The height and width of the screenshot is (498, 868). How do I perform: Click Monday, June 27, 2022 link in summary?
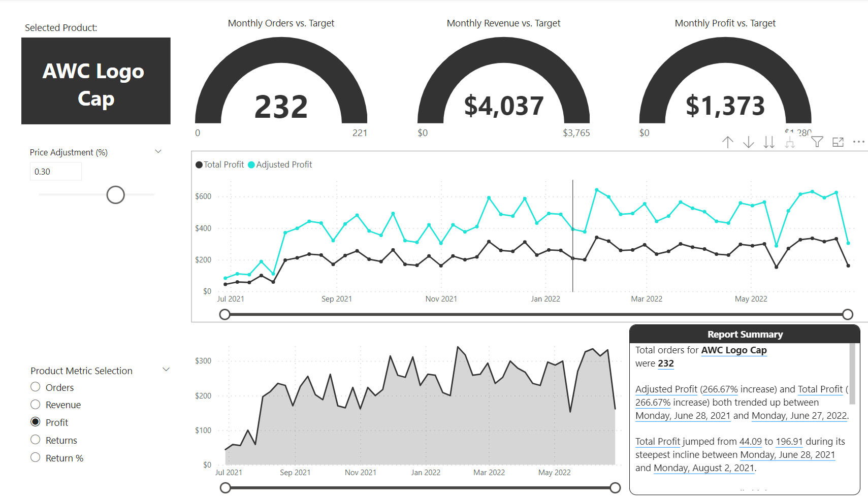tap(799, 416)
